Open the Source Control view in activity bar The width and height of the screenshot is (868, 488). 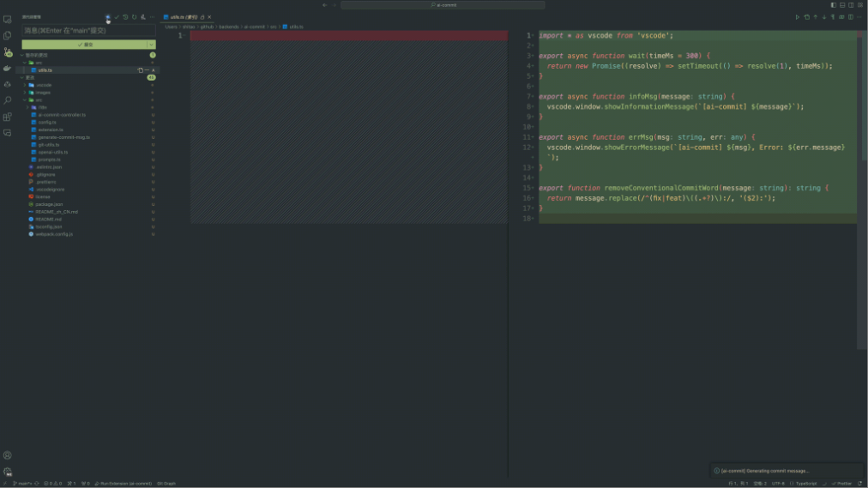tap(8, 52)
